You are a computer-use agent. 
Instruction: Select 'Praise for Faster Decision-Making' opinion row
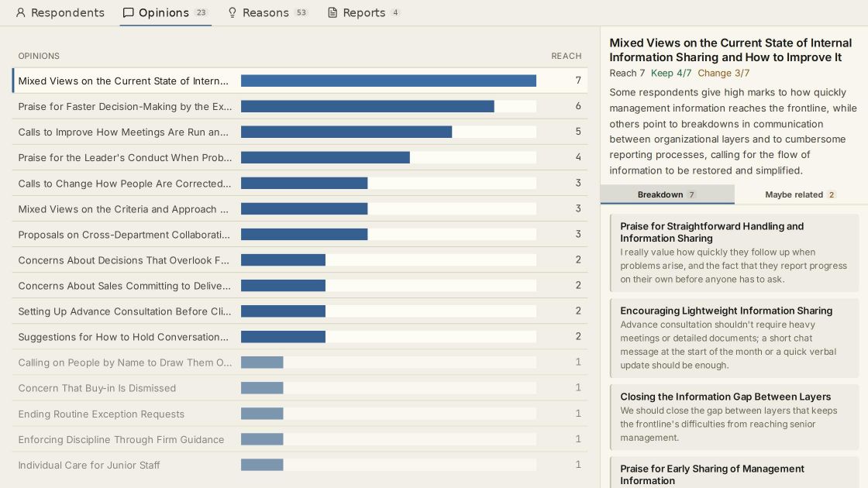pos(299,106)
